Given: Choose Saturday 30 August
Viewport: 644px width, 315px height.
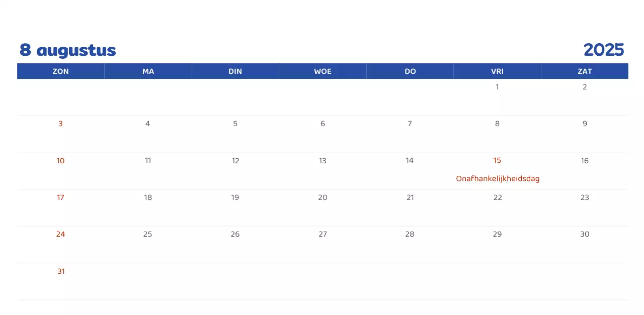Looking at the screenshot, I should click(585, 234).
